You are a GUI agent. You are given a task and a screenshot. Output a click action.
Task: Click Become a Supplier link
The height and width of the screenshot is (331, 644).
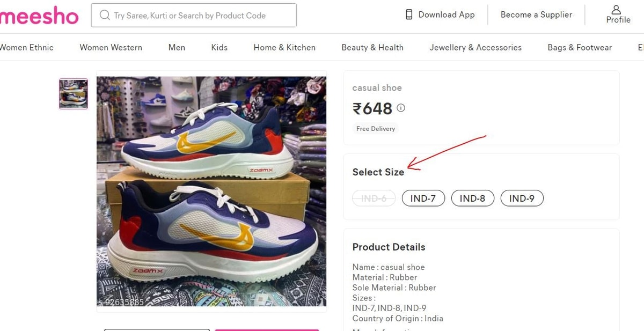[x=536, y=14]
